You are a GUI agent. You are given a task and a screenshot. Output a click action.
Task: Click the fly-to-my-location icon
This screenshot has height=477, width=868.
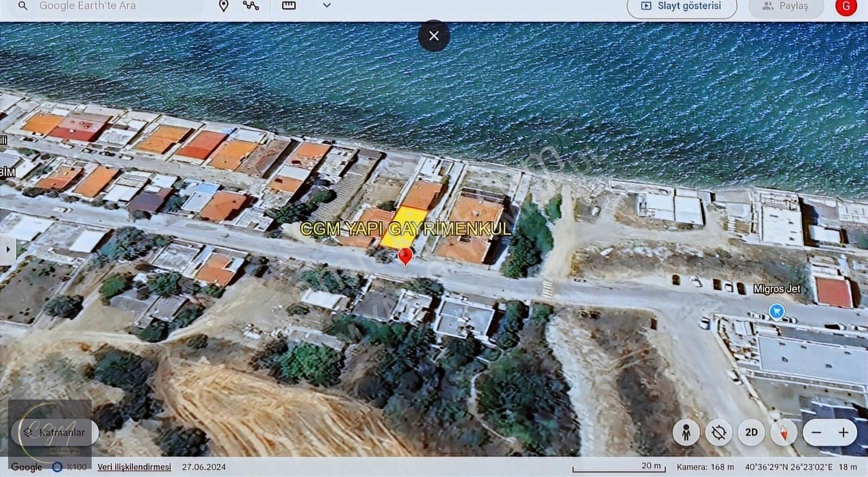tap(719, 433)
